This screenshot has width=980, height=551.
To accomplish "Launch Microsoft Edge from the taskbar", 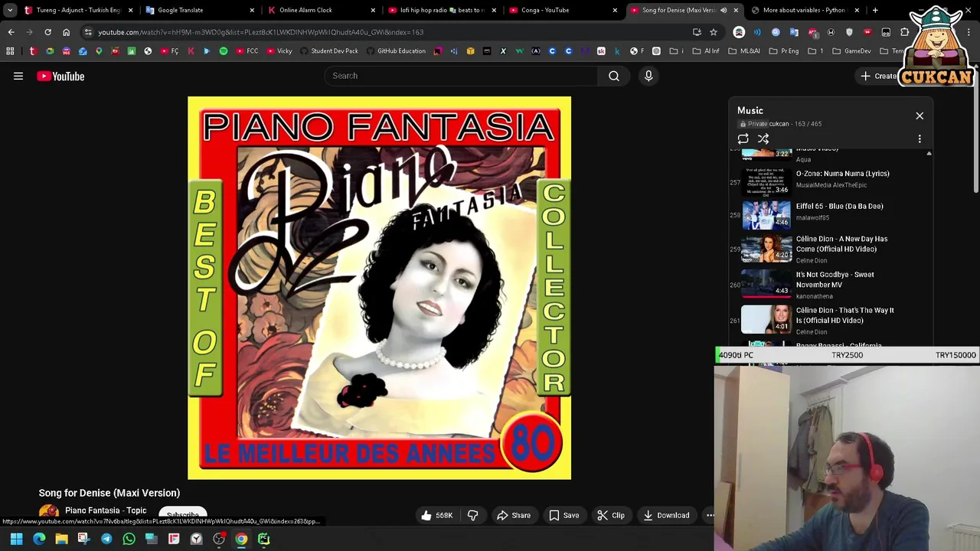I will (39, 539).
